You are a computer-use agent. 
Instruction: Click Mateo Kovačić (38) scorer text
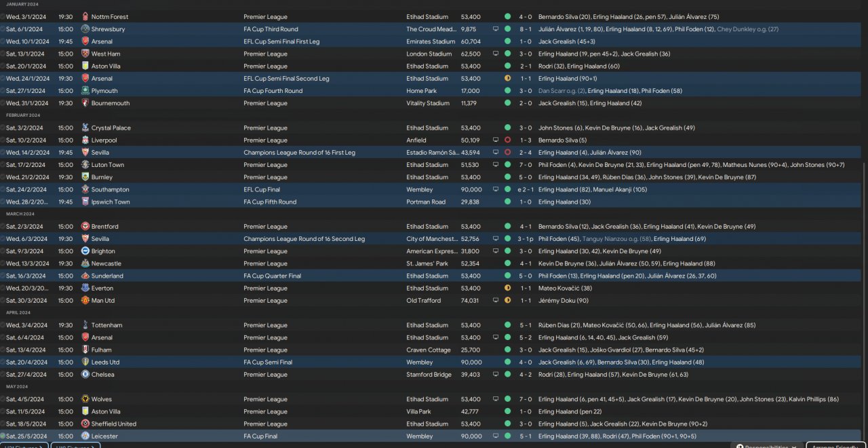565,288
